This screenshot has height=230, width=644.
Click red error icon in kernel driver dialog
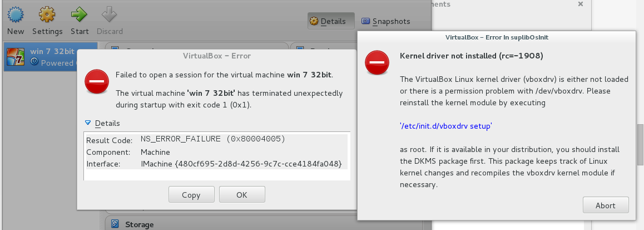(x=377, y=63)
